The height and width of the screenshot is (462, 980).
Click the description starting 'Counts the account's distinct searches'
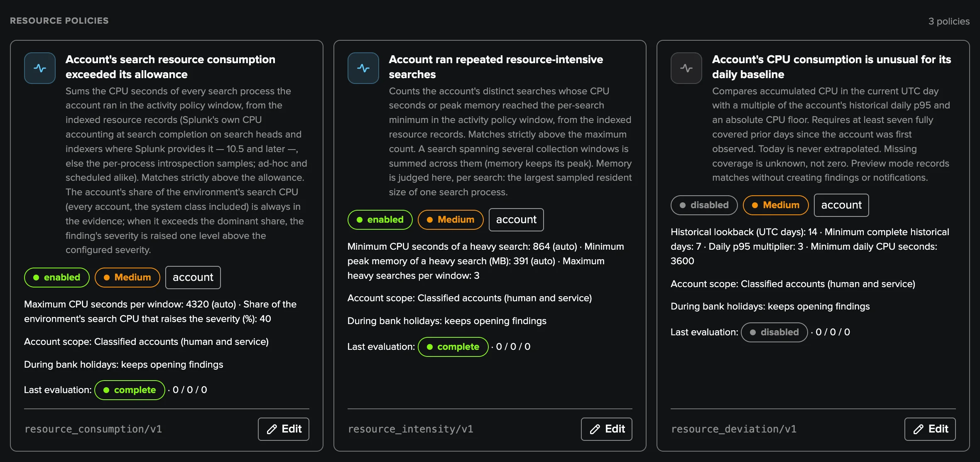point(510,142)
